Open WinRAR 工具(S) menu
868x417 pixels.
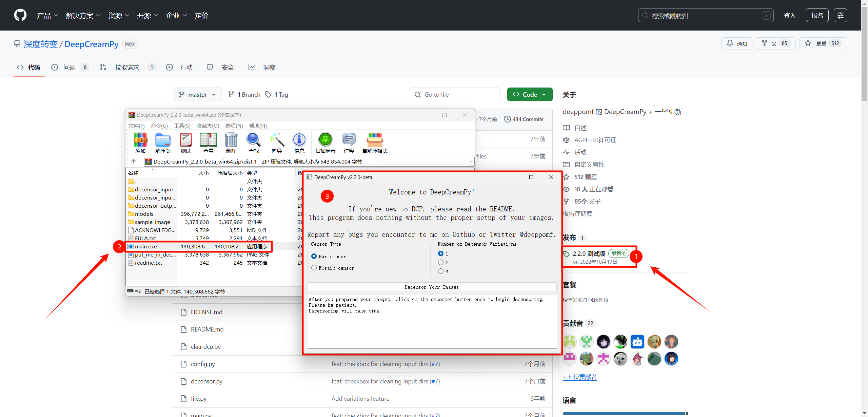point(182,126)
